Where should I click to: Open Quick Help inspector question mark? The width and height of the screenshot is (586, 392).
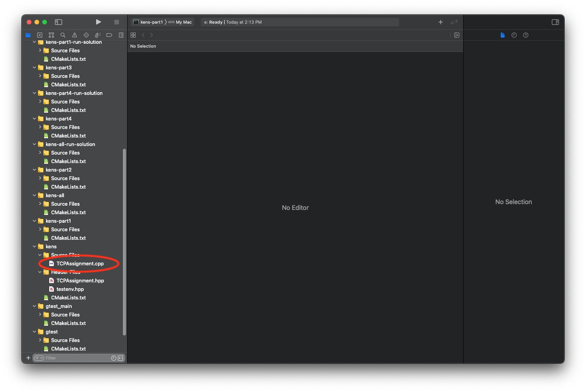pos(526,35)
